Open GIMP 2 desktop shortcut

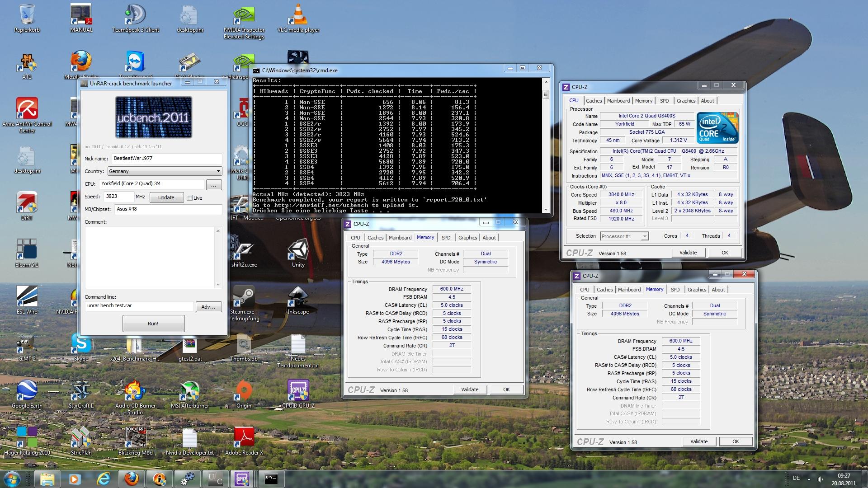click(27, 347)
